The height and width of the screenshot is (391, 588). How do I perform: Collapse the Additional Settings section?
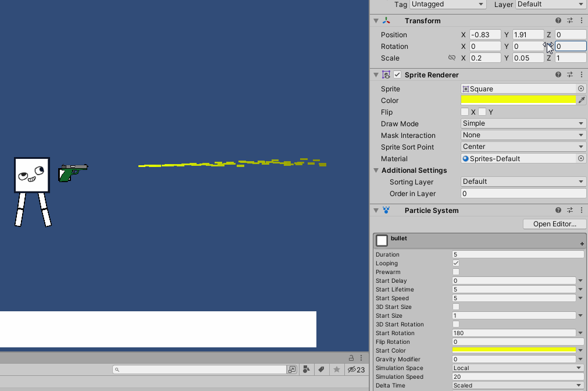pyautogui.click(x=376, y=170)
